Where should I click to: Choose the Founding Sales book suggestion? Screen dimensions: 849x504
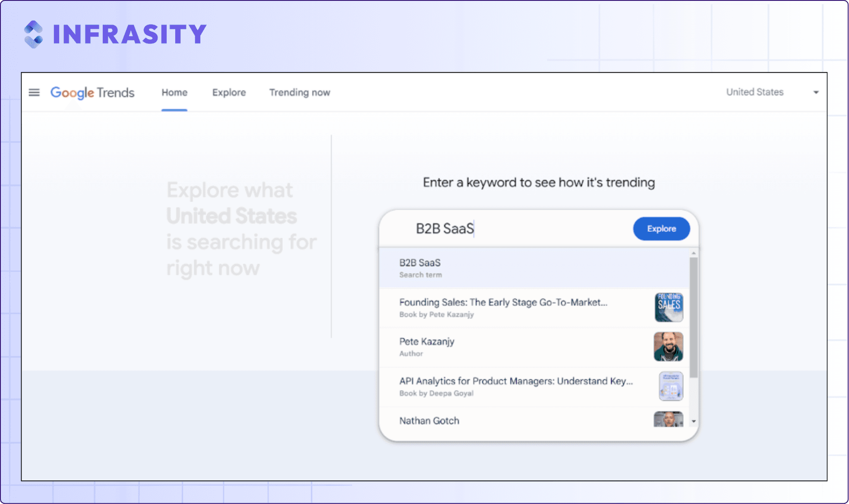tap(534, 308)
